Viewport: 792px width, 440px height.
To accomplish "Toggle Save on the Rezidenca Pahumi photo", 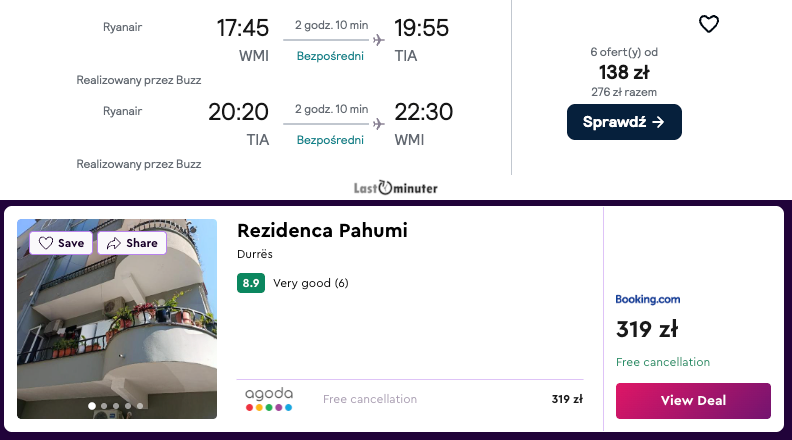I will [61, 243].
